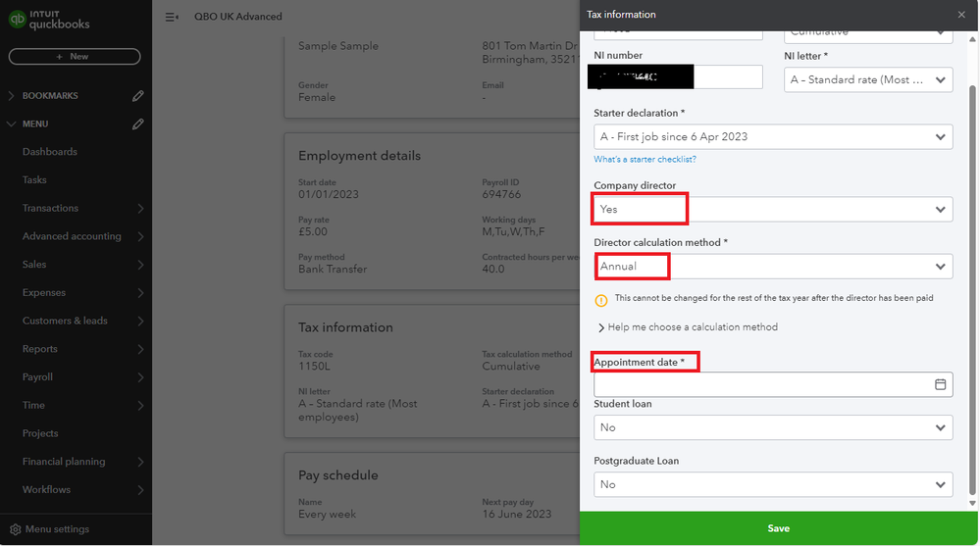Viewport: 980px width, 546px height.
Task: Open the Company director dropdown
Action: [x=772, y=209]
